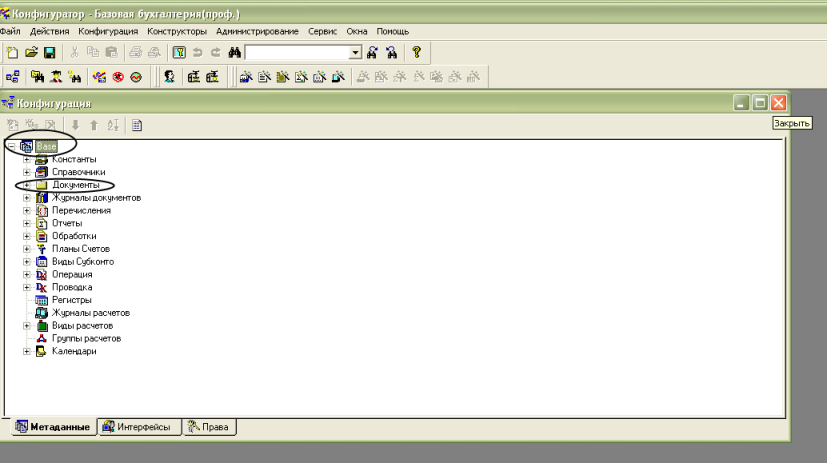Create a new file with the New icon

point(12,52)
